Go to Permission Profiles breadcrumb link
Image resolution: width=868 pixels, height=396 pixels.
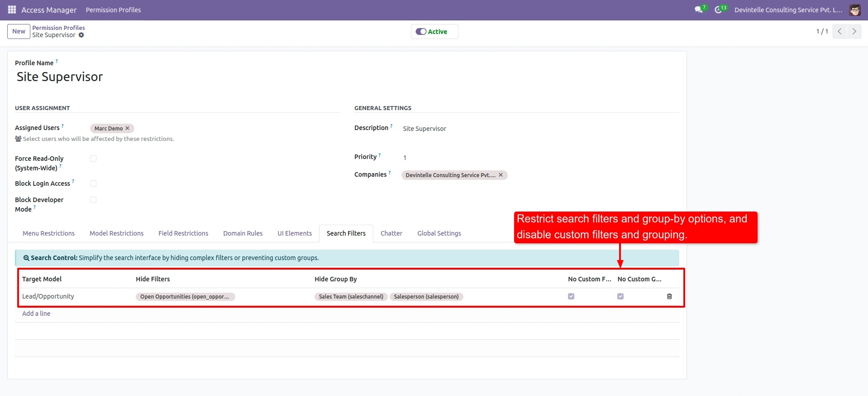point(58,28)
